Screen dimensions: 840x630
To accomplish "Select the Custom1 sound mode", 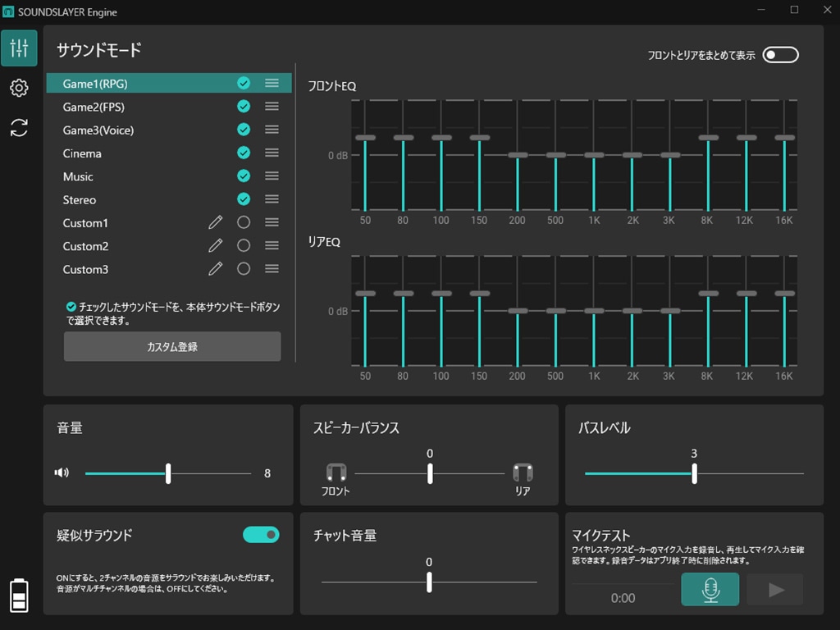I will point(169,223).
